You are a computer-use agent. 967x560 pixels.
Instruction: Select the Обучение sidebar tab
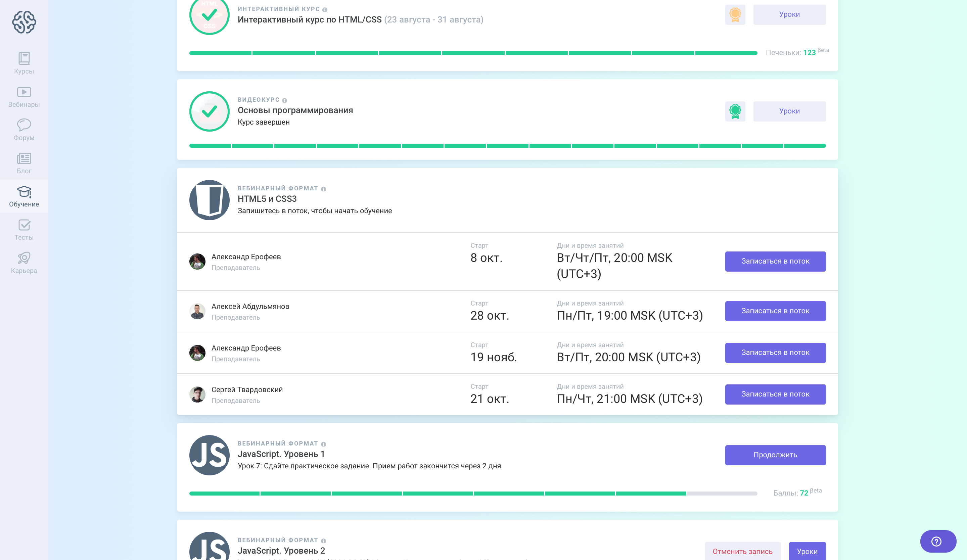tap(24, 196)
